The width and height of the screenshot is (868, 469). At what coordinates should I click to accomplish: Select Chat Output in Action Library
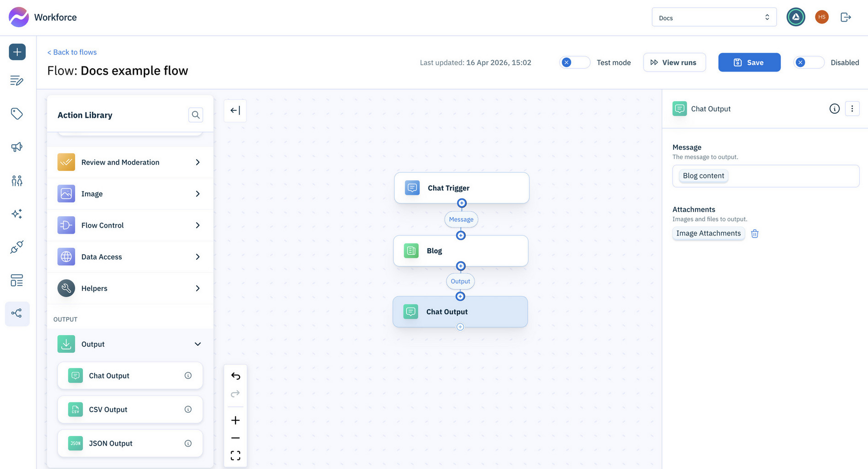(x=130, y=376)
